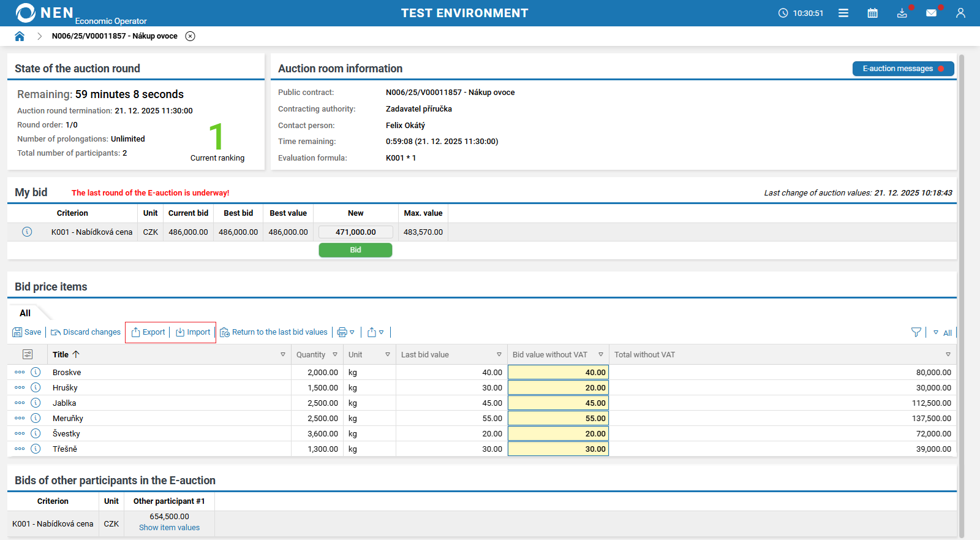Screen dimensions: 980x540
Task: Open the calendar icon in header
Action: 872,13
